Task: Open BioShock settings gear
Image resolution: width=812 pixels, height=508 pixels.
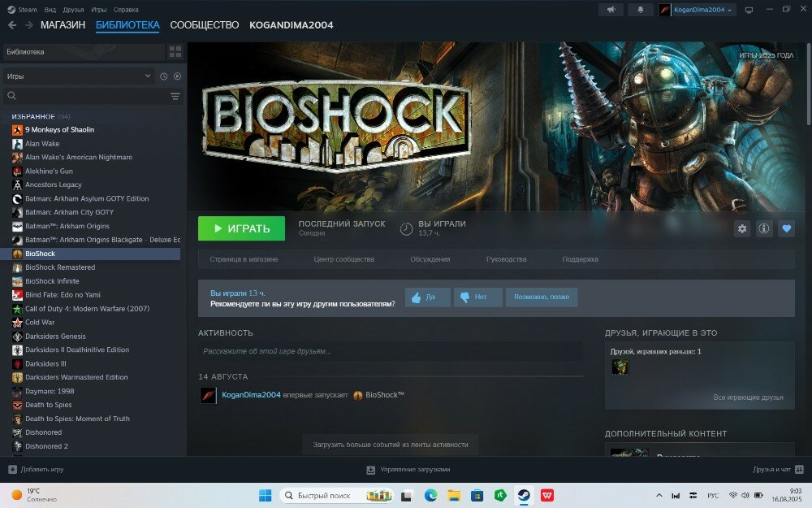Action: pyautogui.click(x=742, y=228)
